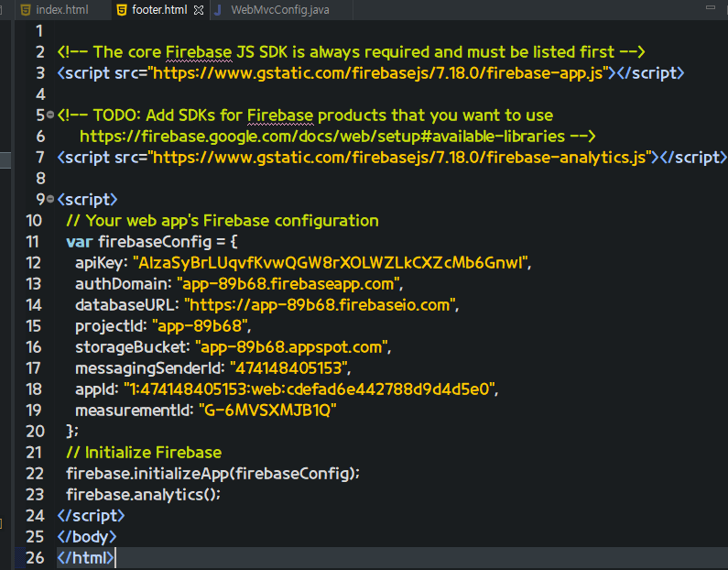Click the underlined word Firebase on line 5
The image size is (728, 570).
coord(280,115)
